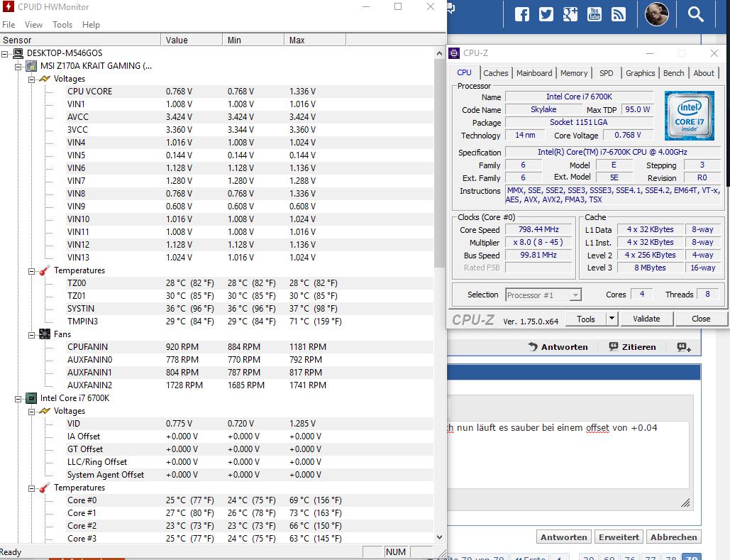Open the Help menu in HWMonitor
The height and width of the screenshot is (560, 730).
(91, 25)
